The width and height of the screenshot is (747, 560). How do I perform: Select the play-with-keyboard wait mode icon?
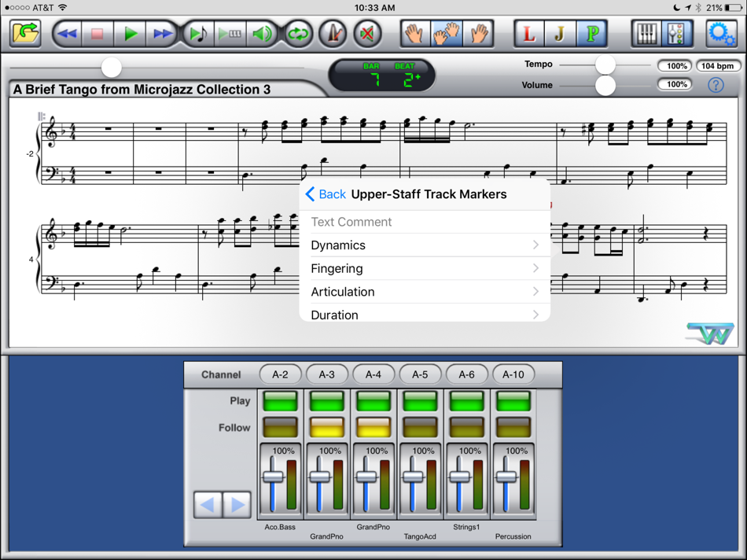point(230,34)
